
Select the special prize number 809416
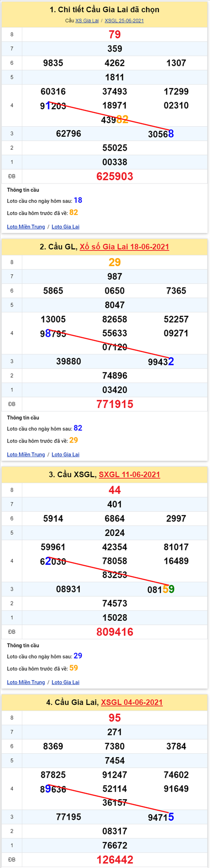(115, 632)
